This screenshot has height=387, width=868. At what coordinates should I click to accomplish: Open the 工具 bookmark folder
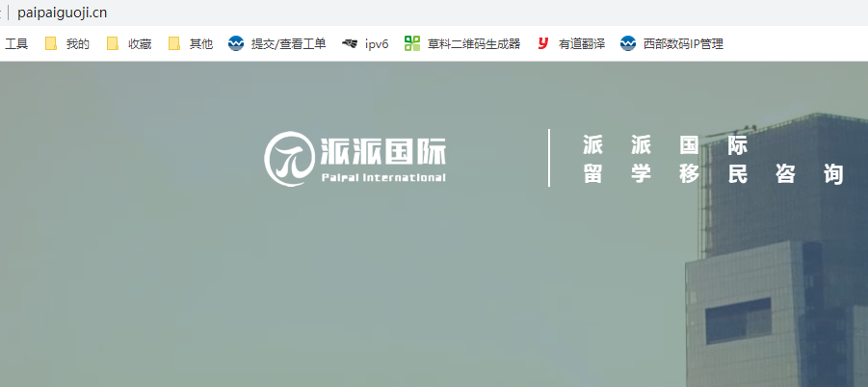(16, 43)
